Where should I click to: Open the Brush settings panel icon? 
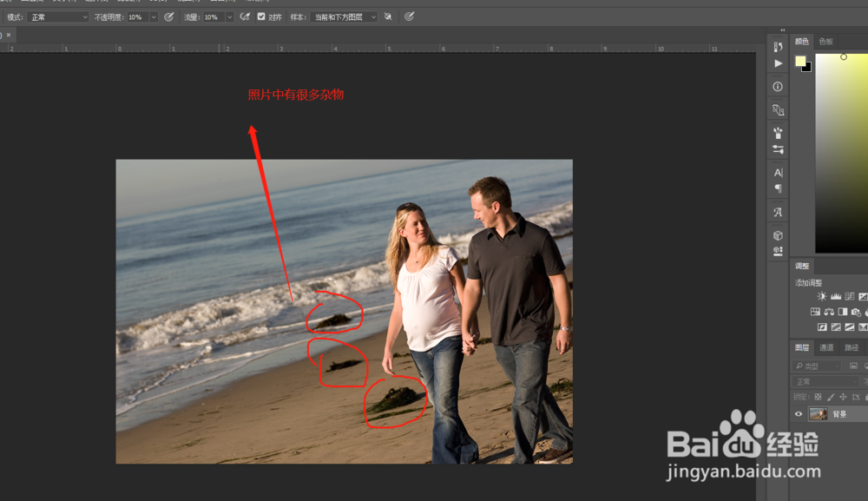click(778, 149)
